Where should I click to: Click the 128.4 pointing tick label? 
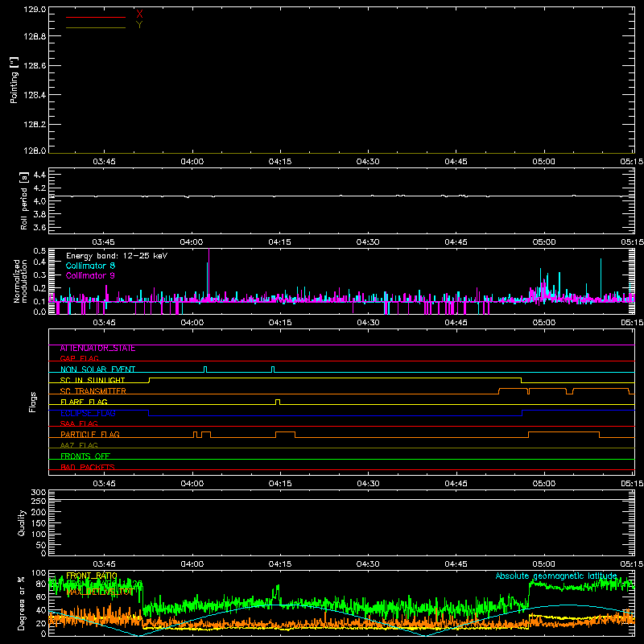coord(35,95)
